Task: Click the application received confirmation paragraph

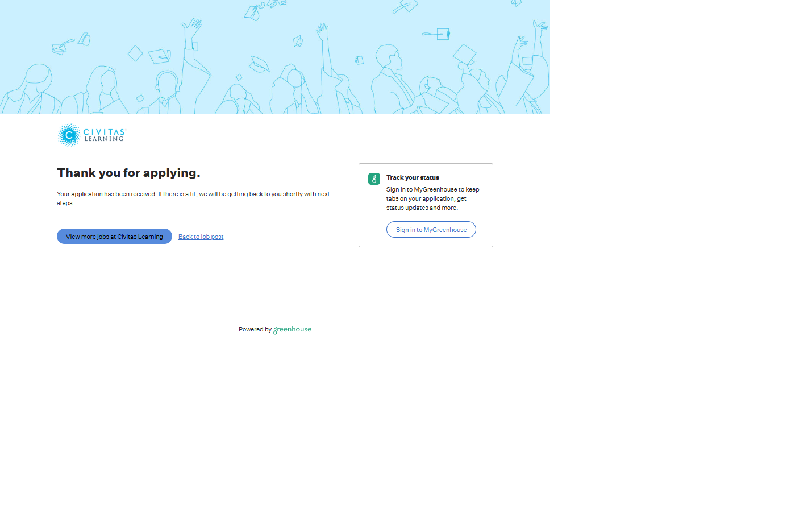Action: 193,194
